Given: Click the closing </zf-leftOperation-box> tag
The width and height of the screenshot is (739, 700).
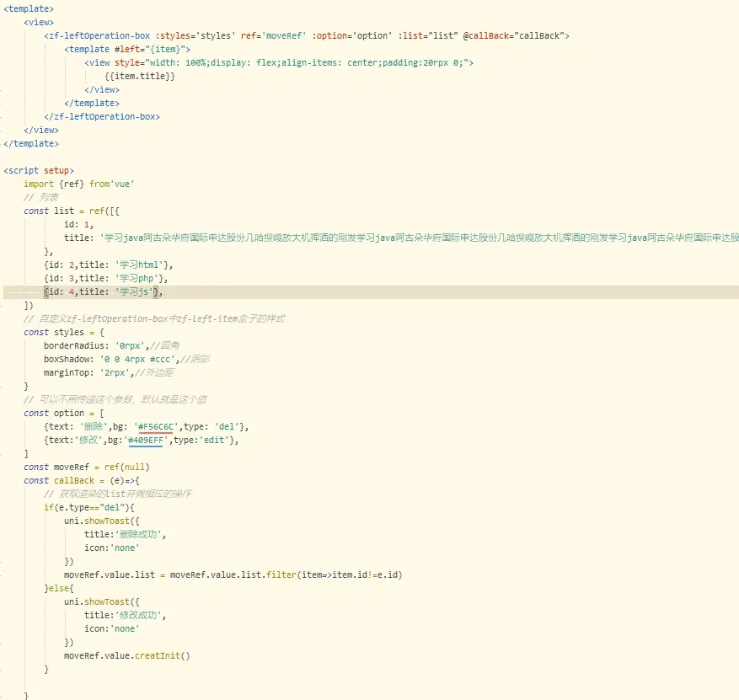Looking at the screenshot, I should coord(102,117).
